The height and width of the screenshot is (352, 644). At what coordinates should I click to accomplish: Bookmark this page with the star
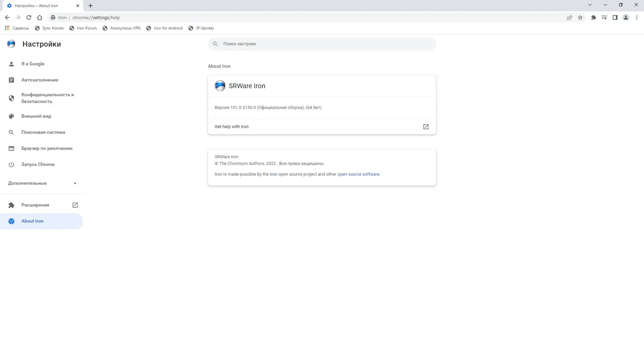[x=580, y=17]
